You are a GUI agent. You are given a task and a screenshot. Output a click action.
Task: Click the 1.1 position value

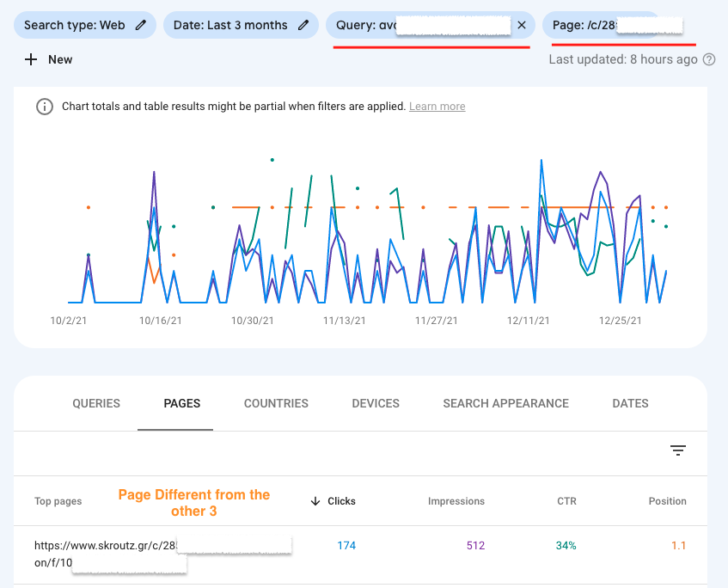click(x=678, y=546)
